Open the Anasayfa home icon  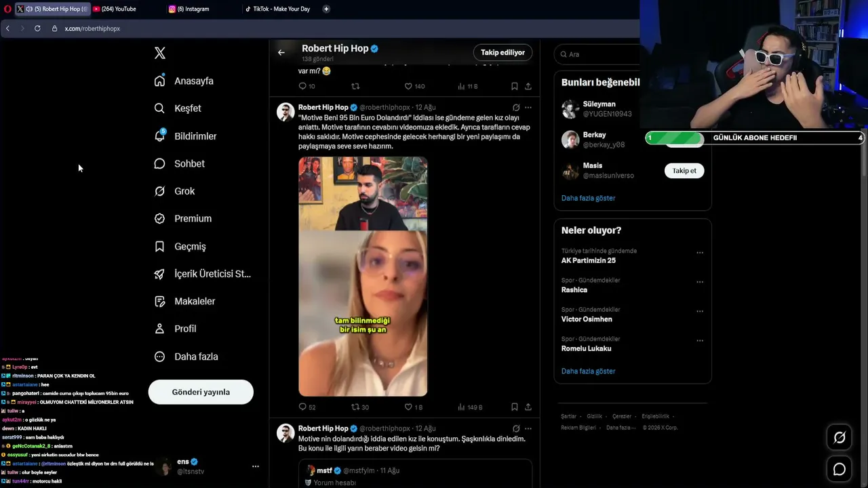point(159,81)
